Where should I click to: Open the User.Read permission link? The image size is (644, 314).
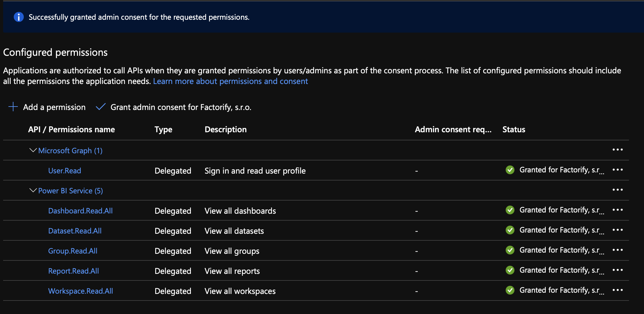64,171
